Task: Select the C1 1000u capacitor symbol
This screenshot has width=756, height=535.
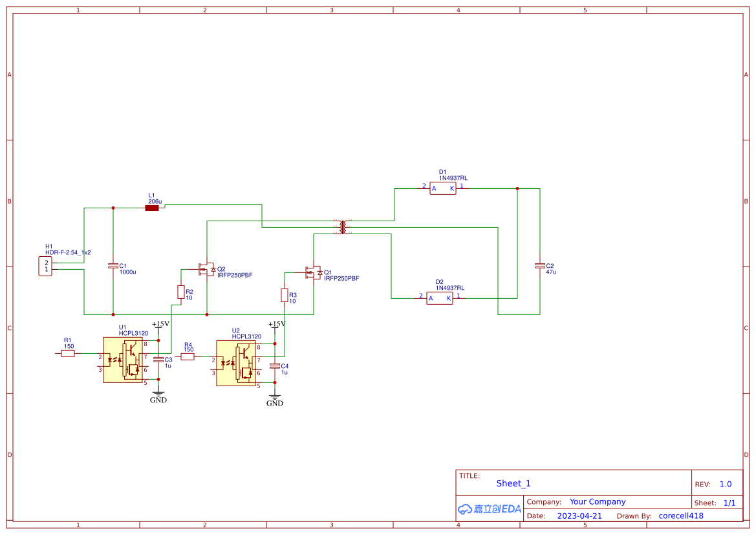Action: click(x=113, y=267)
